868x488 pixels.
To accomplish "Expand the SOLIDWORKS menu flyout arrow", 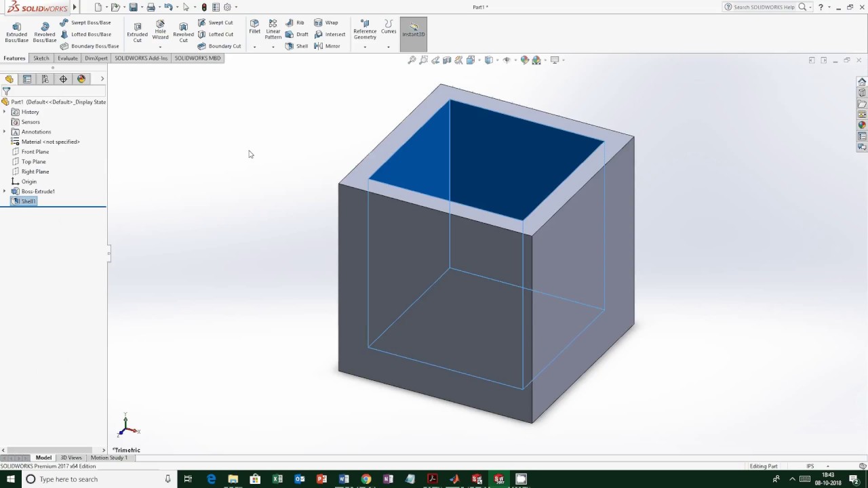I will 75,7.
